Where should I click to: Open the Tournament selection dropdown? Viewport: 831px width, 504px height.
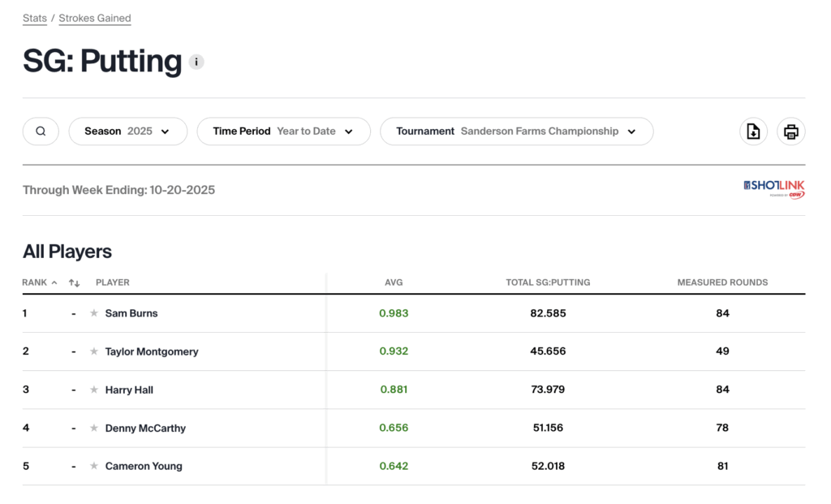click(516, 131)
